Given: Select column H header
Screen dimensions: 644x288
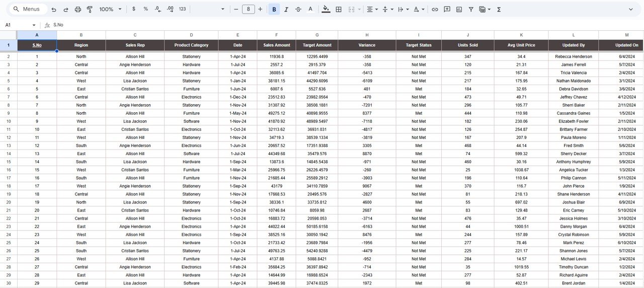Looking at the screenshot, I should 367,35.
